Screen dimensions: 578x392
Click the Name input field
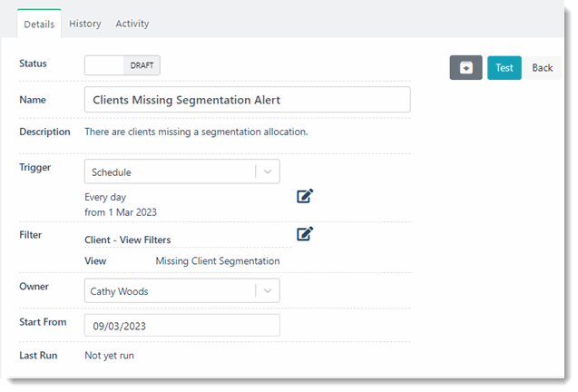(247, 100)
